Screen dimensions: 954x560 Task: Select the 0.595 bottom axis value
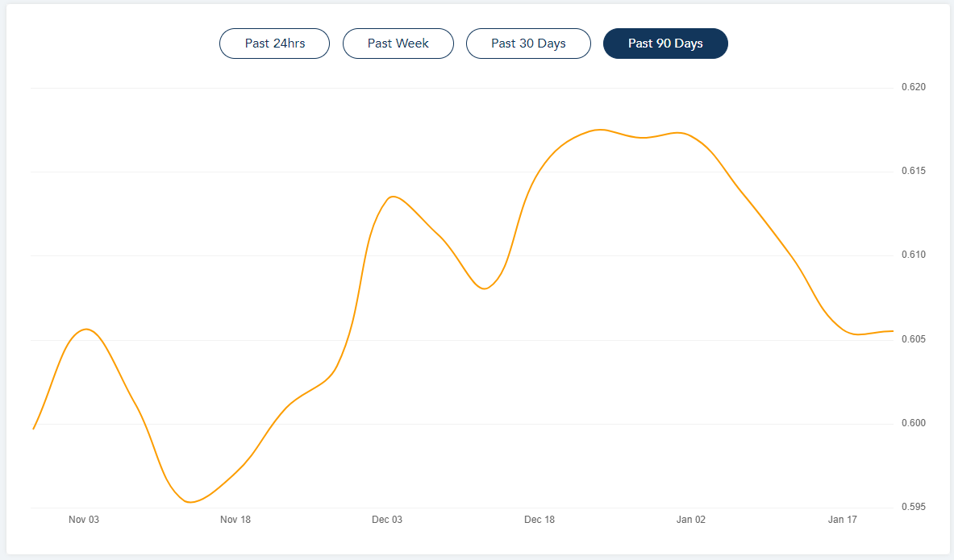(913, 508)
